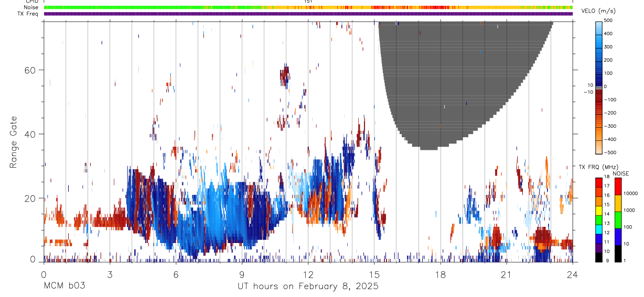Click the green 100–1000 NOISE scale segment
644x297 pixels.
[x=618, y=219]
